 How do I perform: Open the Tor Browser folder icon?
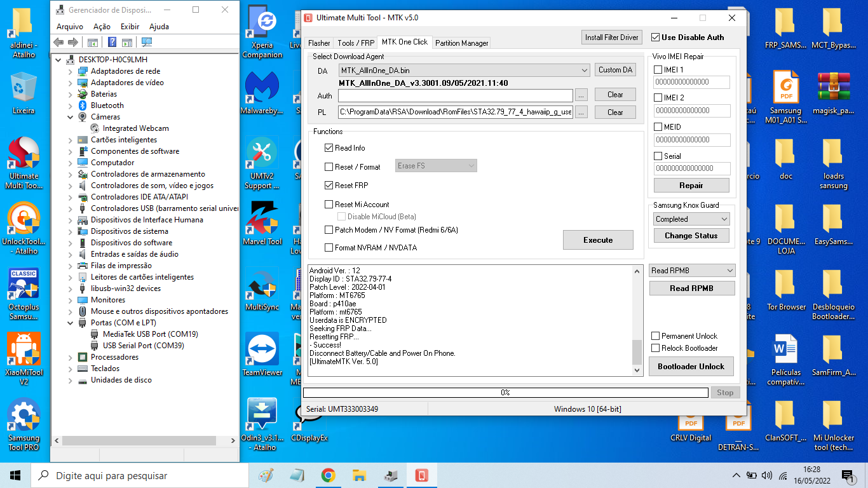[x=786, y=290]
